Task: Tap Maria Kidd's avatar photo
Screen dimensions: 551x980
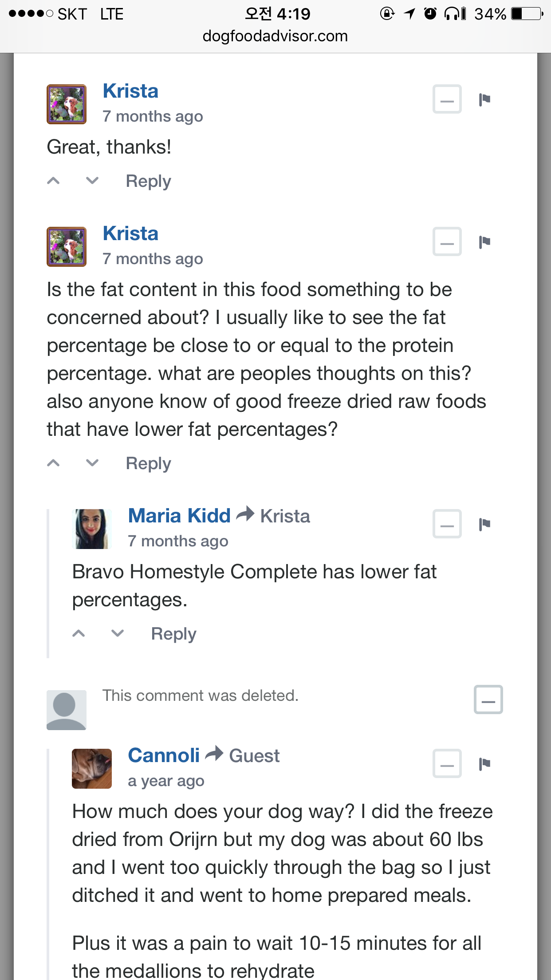Action: click(x=92, y=529)
